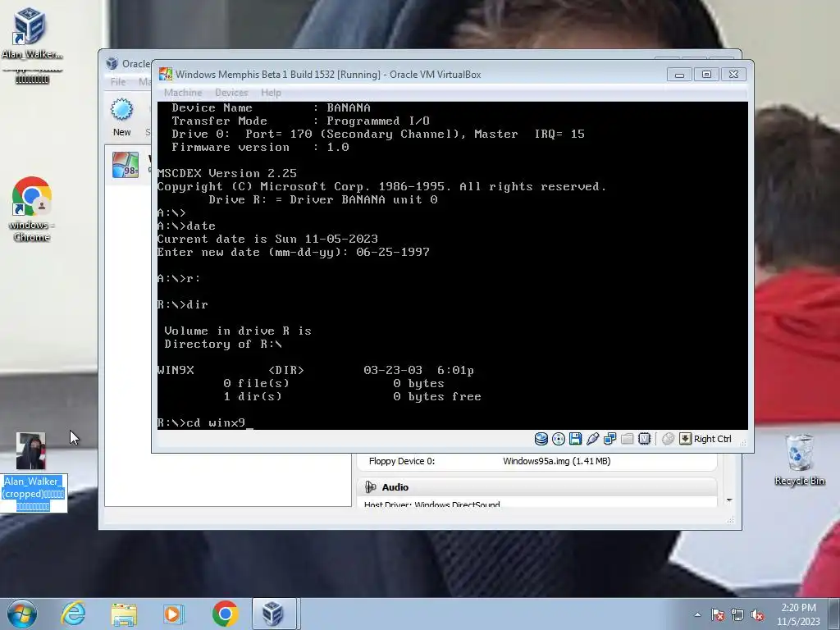Image resolution: width=840 pixels, height=630 pixels.
Task: Click the mouse integration status icon
Action: coord(668,439)
